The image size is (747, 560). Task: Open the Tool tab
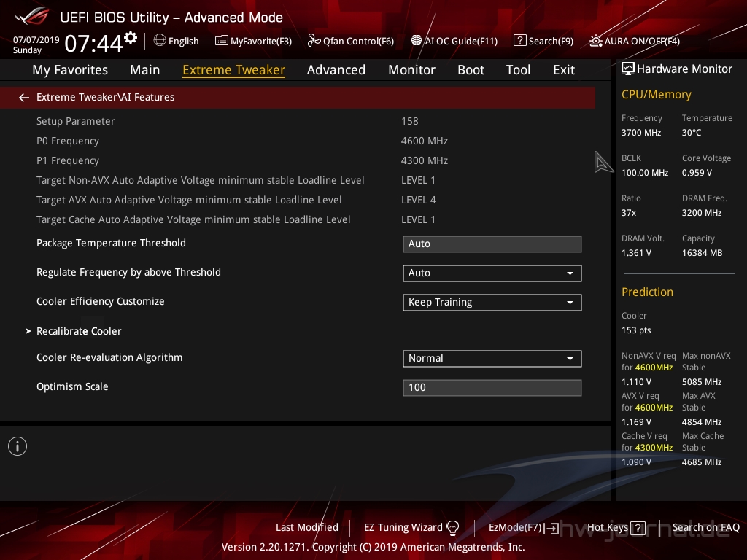click(x=519, y=70)
